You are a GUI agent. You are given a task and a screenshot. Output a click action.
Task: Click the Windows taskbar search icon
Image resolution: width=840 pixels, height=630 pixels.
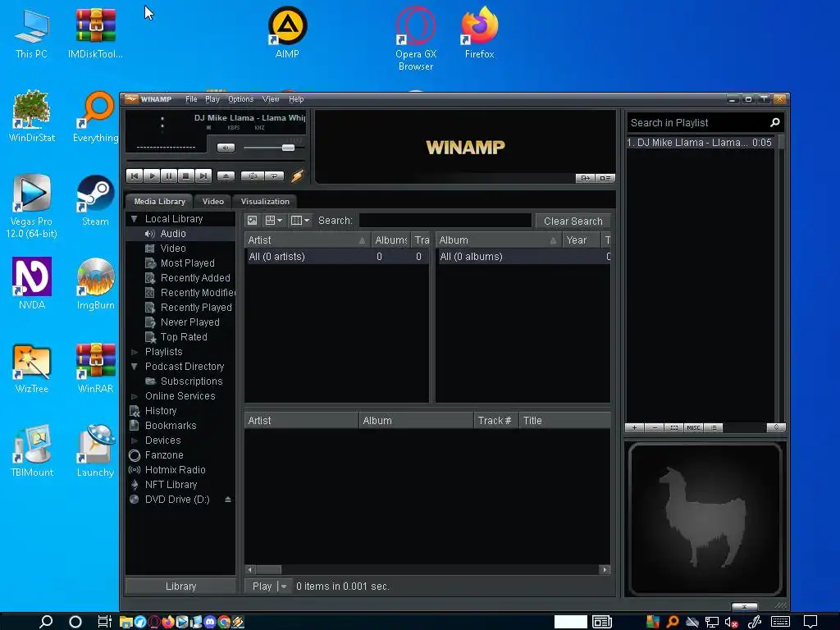click(x=46, y=622)
